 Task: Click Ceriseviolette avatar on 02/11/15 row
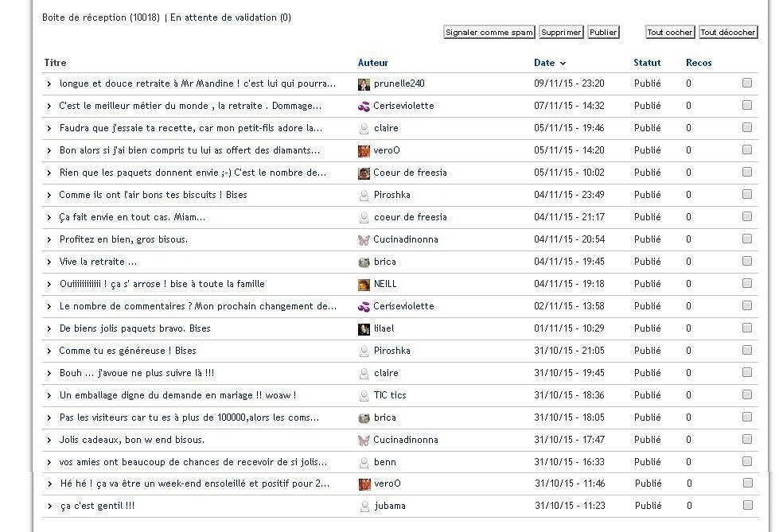pyautogui.click(x=364, y=307)
